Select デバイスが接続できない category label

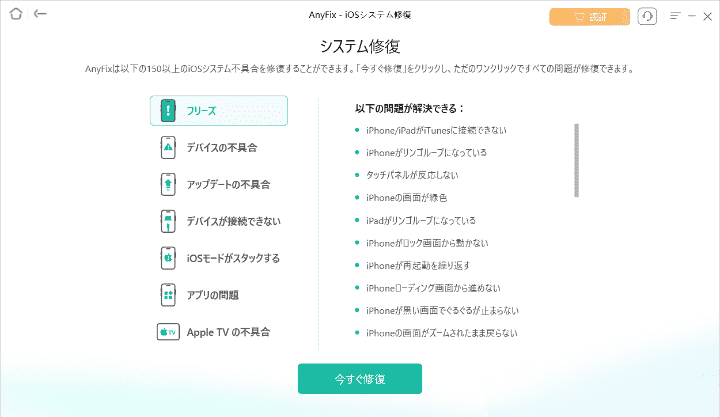point(233,221)
